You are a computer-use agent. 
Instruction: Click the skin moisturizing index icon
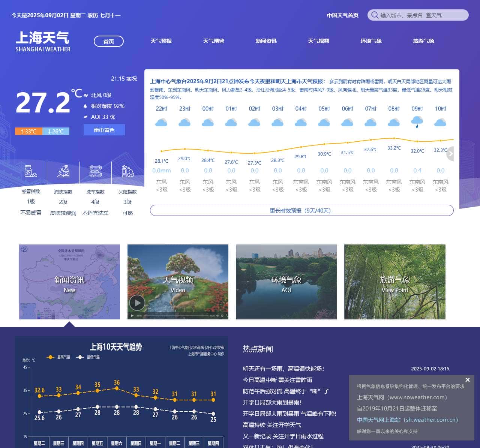point(63,171)
